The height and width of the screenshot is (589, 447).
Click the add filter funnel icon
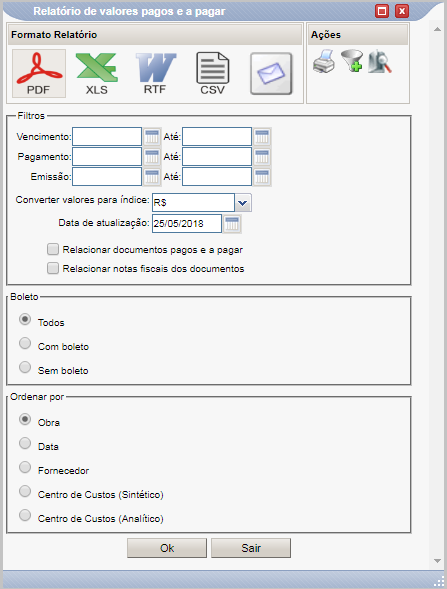point(352,61)
